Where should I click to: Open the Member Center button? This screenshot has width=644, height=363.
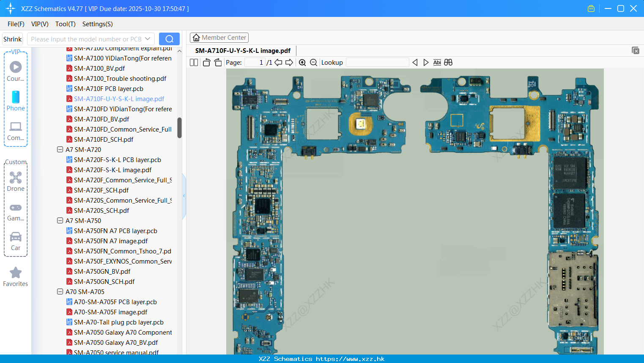[x=219, y=38]
